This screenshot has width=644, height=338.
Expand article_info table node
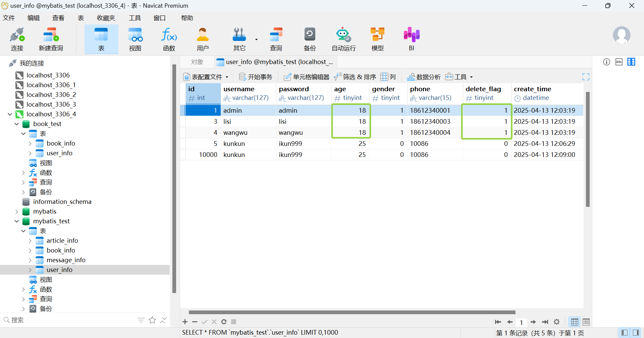click(30, 241)
